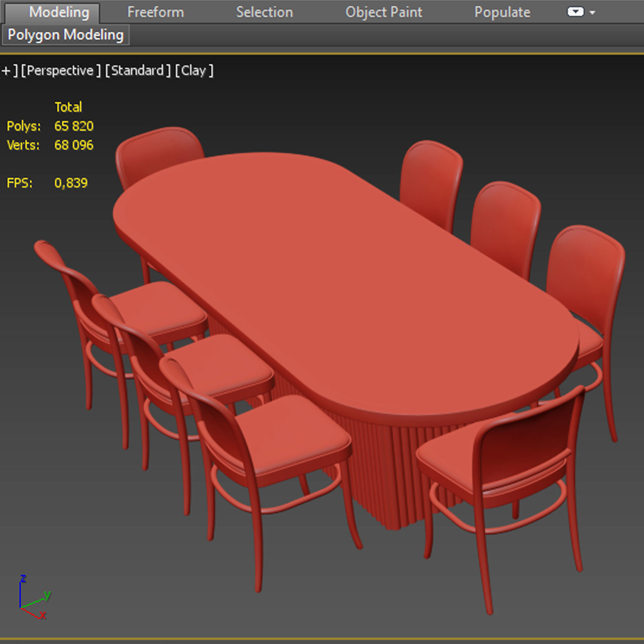
Task: Open the Selection ribbon tab
Action: pos(264,12)
